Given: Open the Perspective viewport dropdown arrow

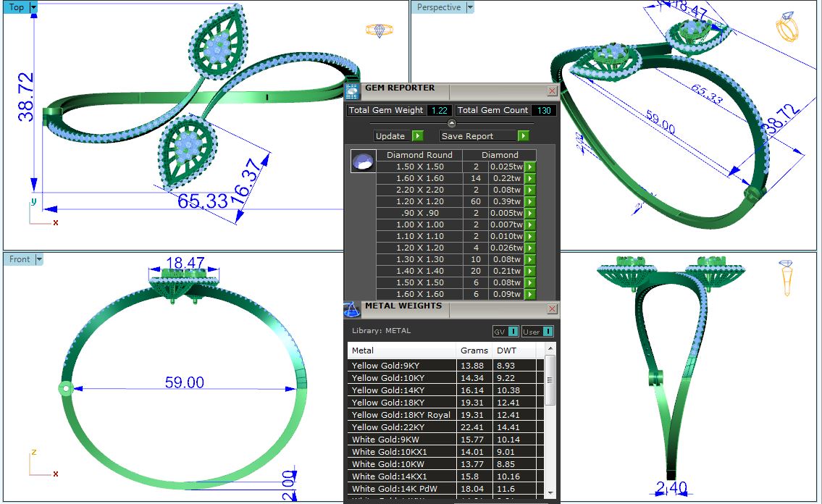Looking at the screenshot, I should [x=470, y=7].
